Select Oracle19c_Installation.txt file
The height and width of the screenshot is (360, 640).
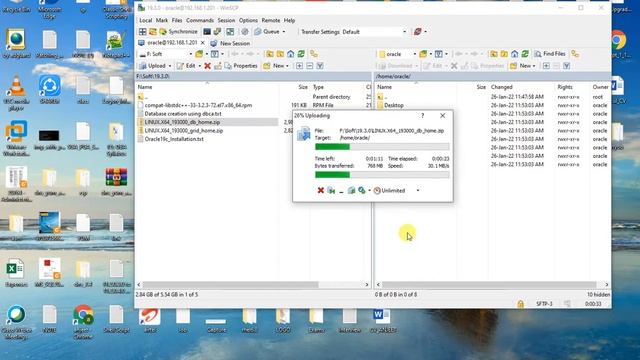174,139
